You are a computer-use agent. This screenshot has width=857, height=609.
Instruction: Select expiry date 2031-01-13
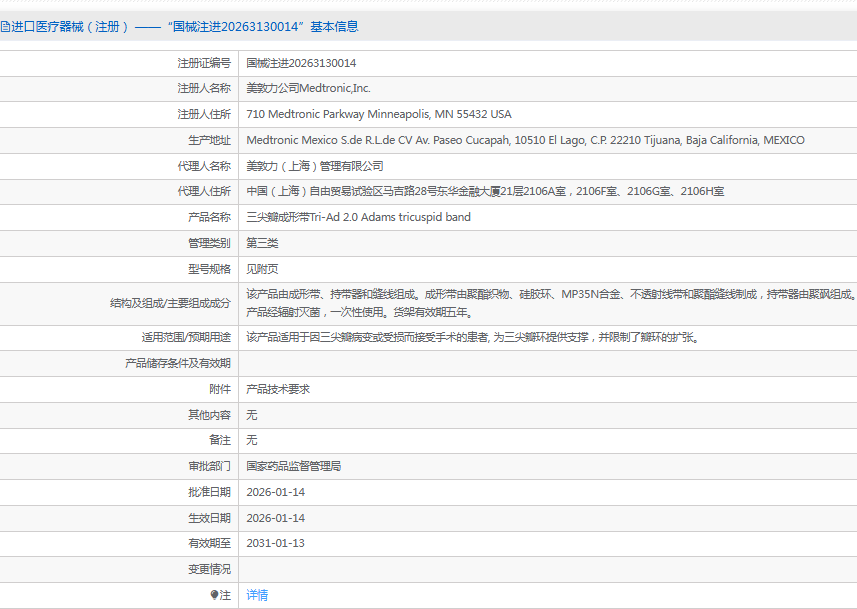[x=275, y=543]
